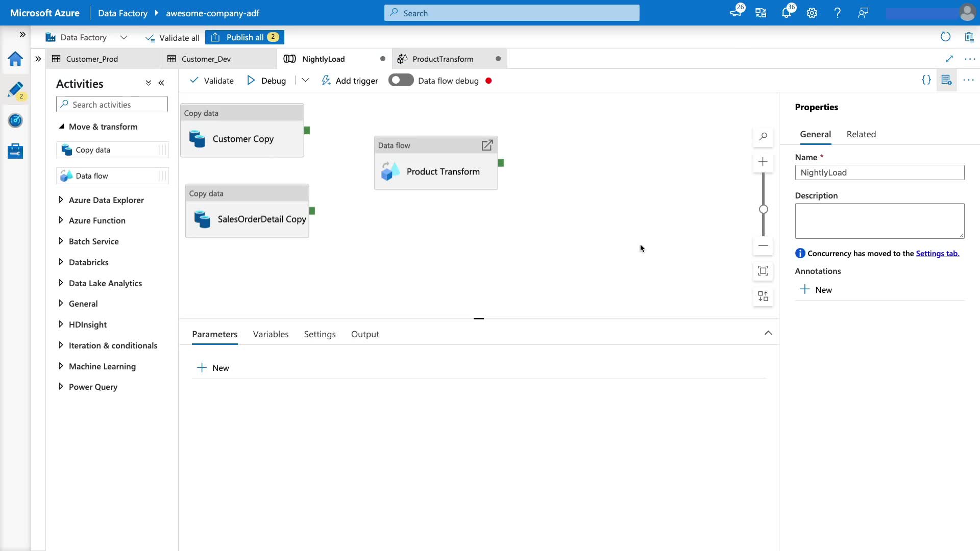The height and width of the screenshot is (551, 980).
Task: Click the refresh icon in top toolbar
Action: (945, 37)
